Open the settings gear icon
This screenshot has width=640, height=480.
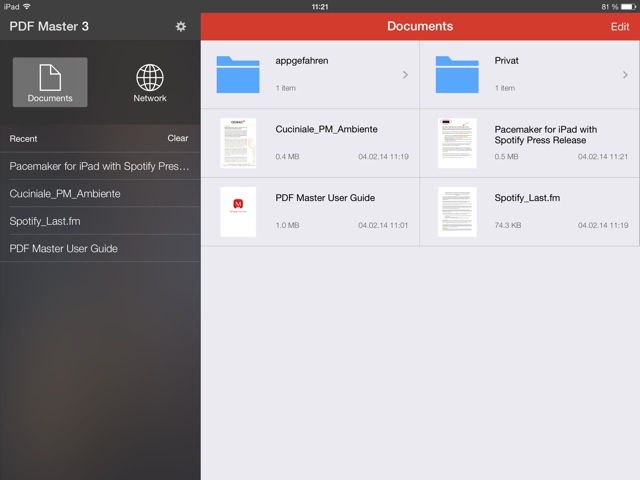(x=181, y=27)
